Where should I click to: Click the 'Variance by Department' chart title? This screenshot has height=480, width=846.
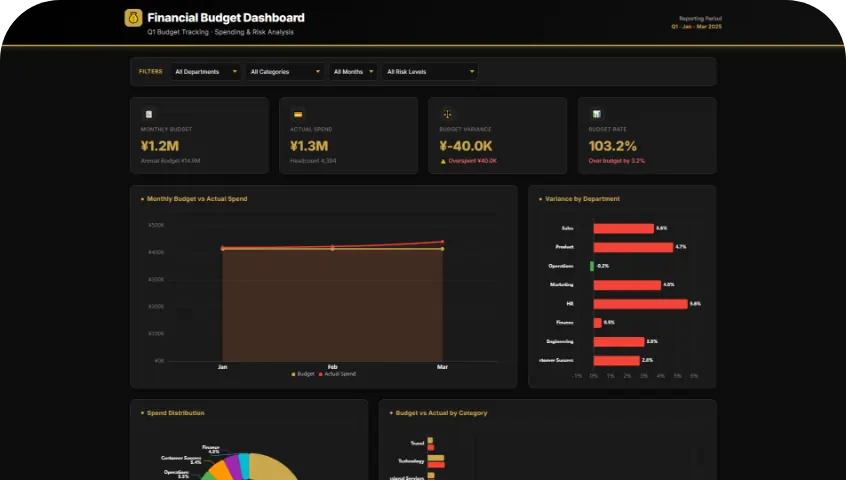(582, 199)
